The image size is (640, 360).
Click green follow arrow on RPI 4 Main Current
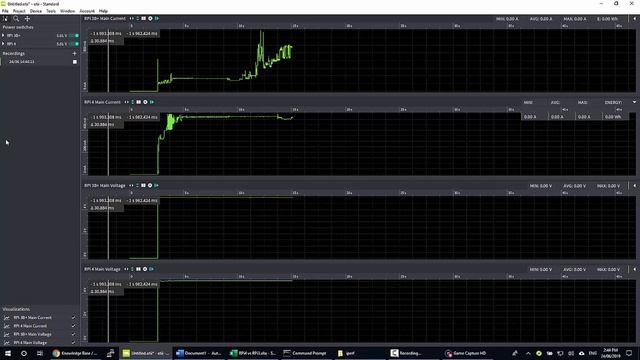(152, 102)
